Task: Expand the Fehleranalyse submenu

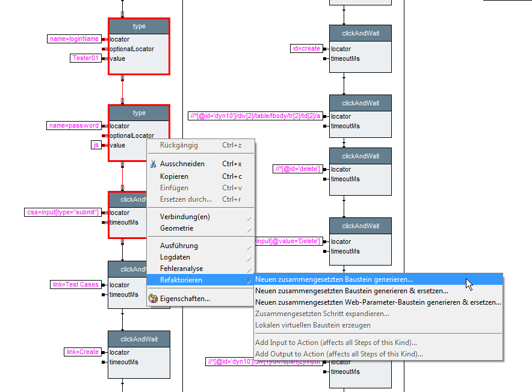Action: point(181,269)
